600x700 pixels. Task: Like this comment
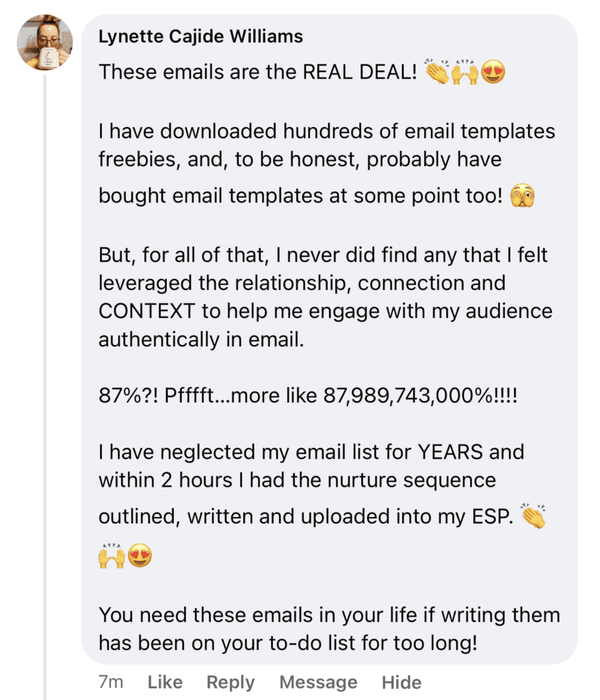[x=165, y=682]
